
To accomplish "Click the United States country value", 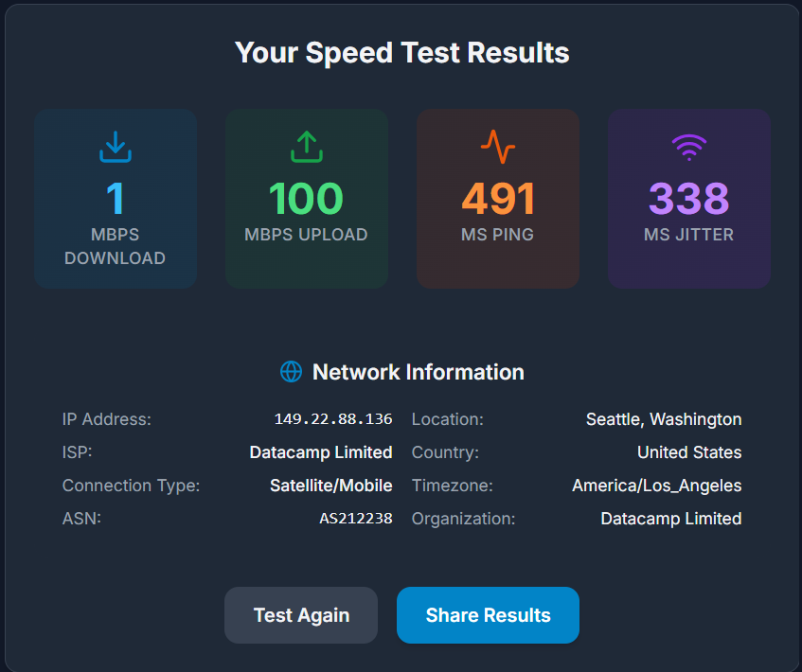I will 689,452.
